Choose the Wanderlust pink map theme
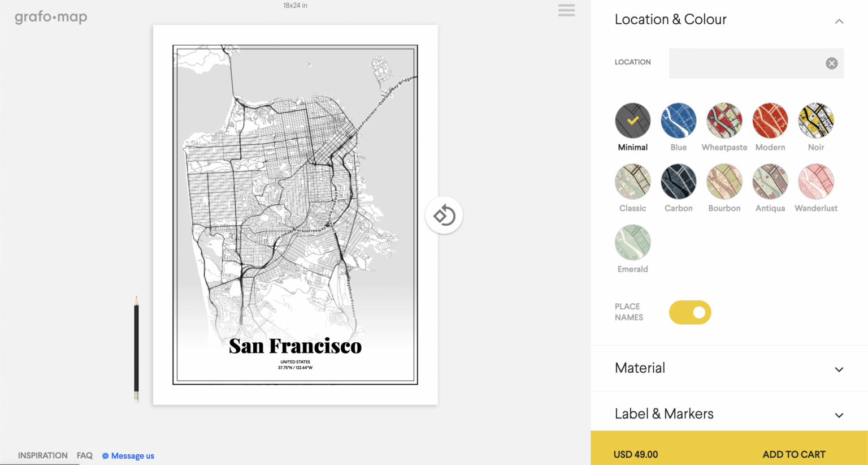Image resolution: width=868 pixels, height=465 pixels. 815,182
